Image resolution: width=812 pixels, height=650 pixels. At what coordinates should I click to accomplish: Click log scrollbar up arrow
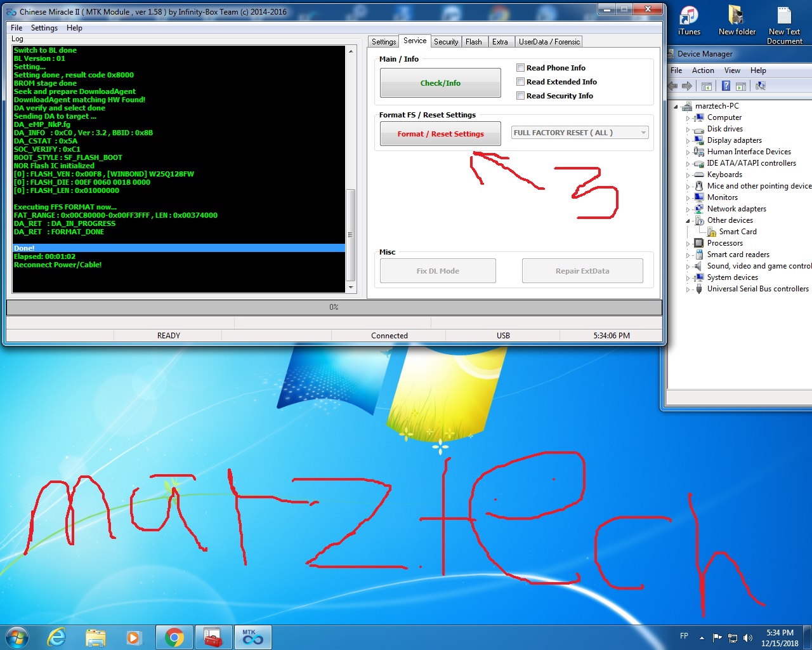[351, 51]
